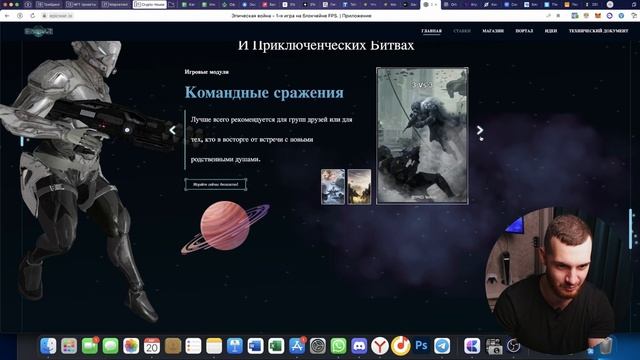The height and width of the screenshot is (360, 640).
Task: Open Launchpad in the dock
Action: click(69, 346)
